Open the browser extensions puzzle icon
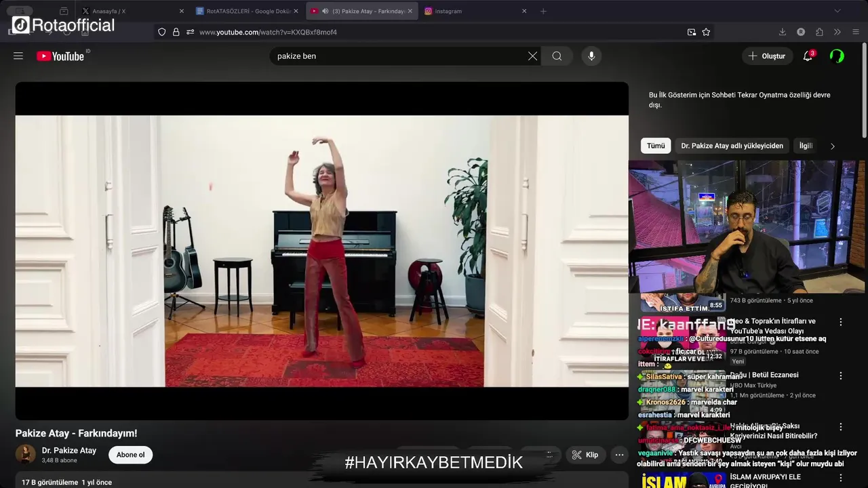Image resolution: width=868 pixels, height=488 pixels. tap(819, 32)
